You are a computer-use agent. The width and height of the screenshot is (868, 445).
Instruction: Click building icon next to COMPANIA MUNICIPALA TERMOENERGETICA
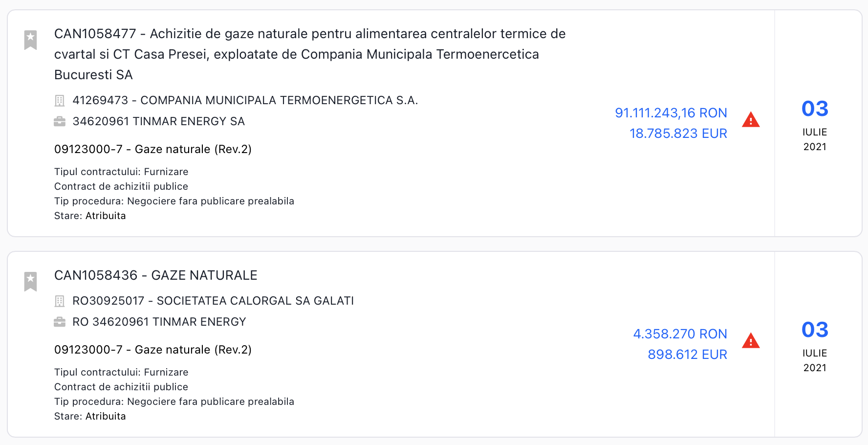pos(60,101)
